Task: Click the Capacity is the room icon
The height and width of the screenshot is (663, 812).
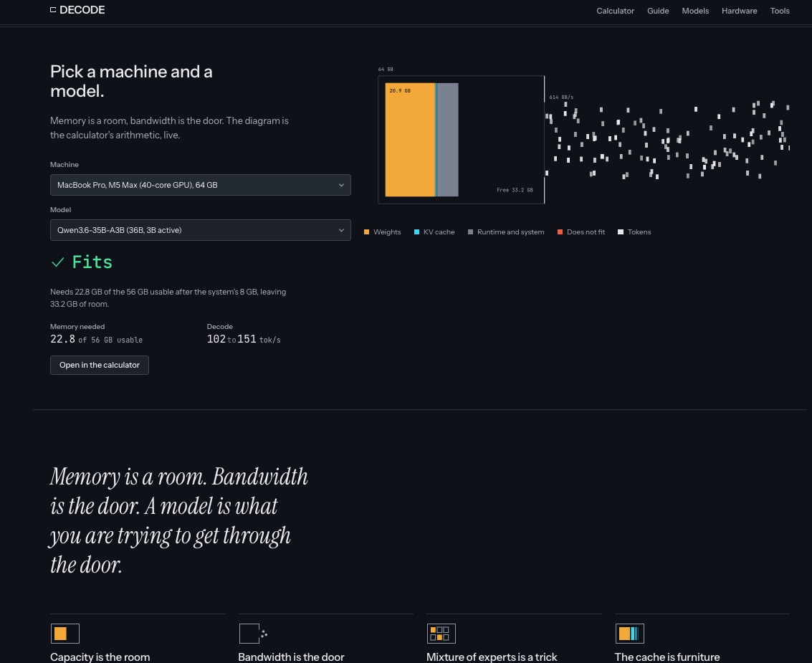Action: 65,634
